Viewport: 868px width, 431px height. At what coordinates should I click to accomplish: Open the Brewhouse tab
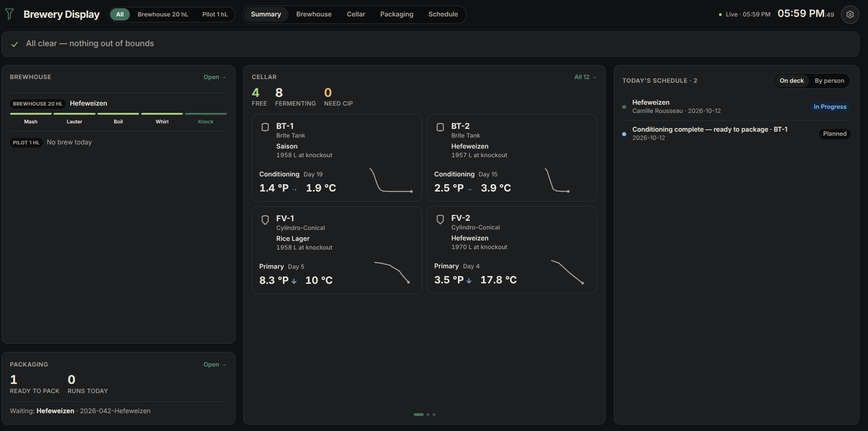314,14
